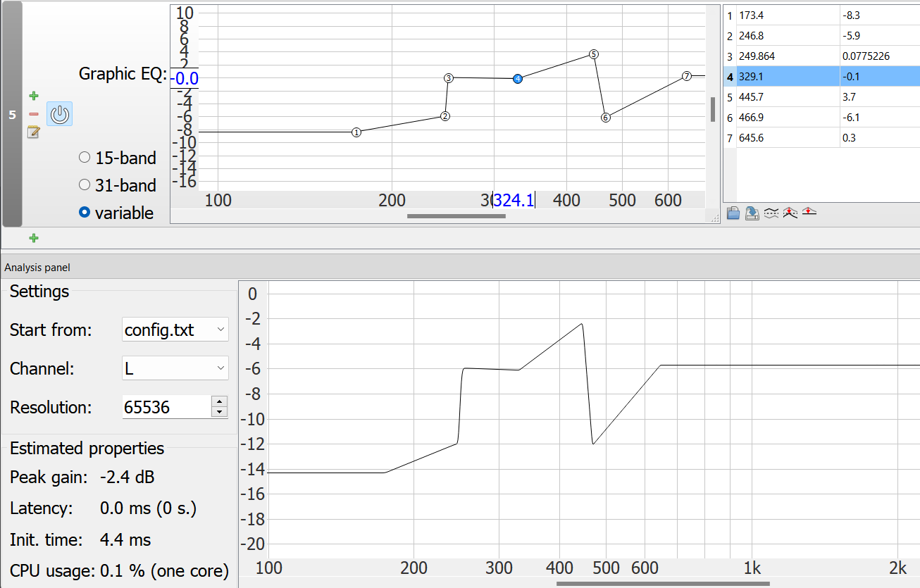Click the gain edit field showing -0.0
Screen dimensions: 920x588
(x=184, y=78)
